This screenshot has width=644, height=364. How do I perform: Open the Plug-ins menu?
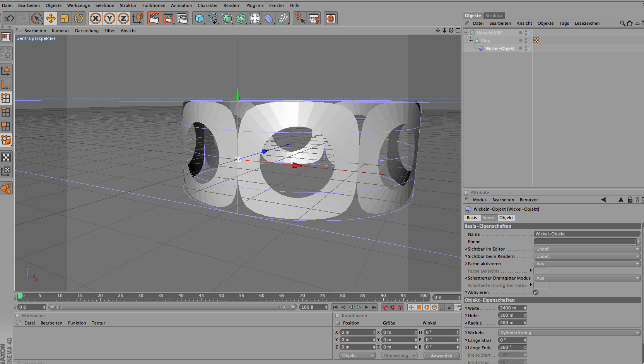[x=255, y=5]
